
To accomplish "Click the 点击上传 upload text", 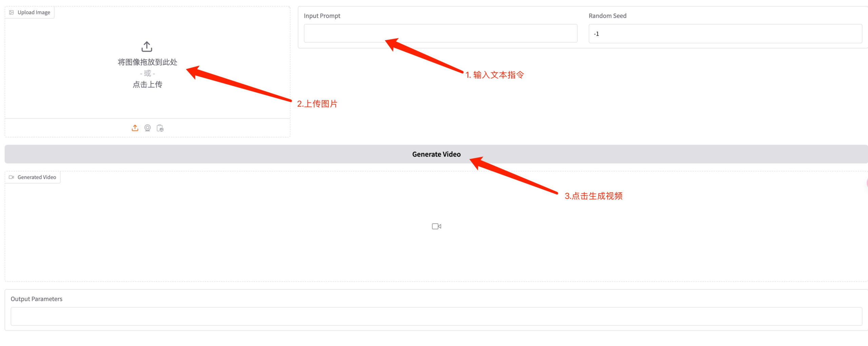I will click(x=147, y=84).
